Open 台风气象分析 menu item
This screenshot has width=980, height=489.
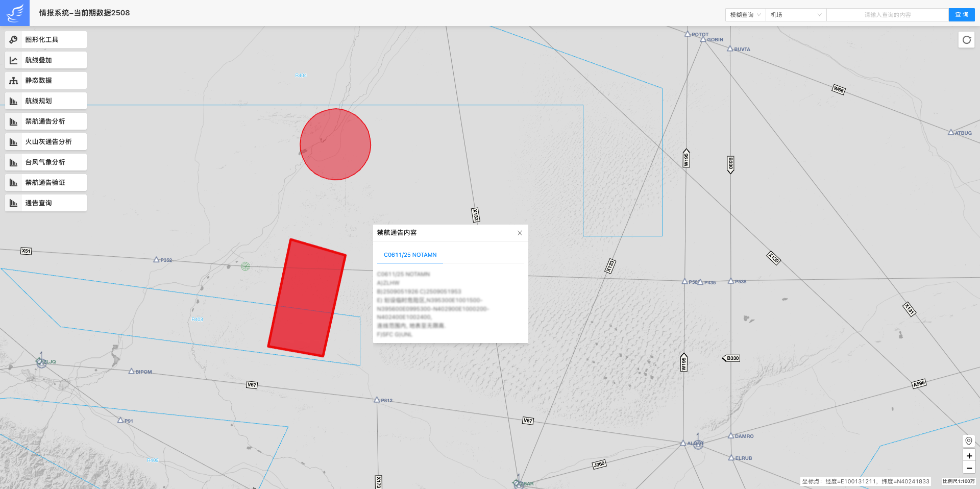[x=46, y=162]
